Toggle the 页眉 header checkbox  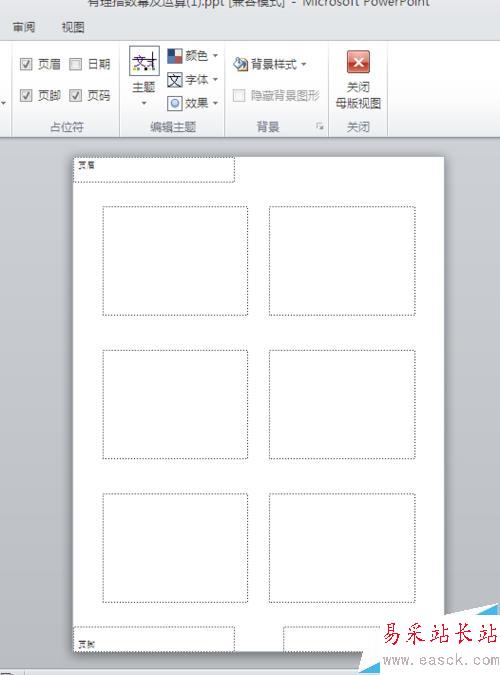tap(26, 64)
